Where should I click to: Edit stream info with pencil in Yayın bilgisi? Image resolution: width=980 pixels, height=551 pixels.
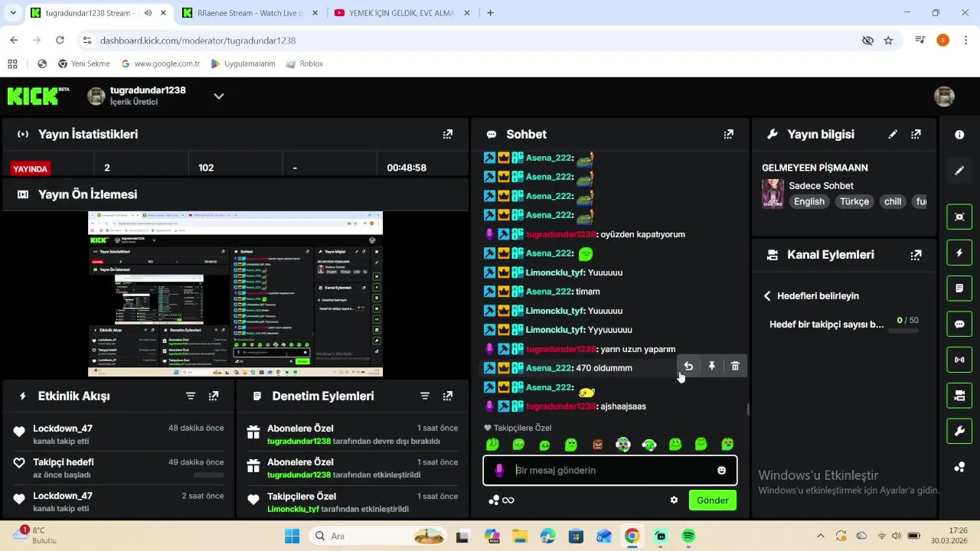(893, 135)
